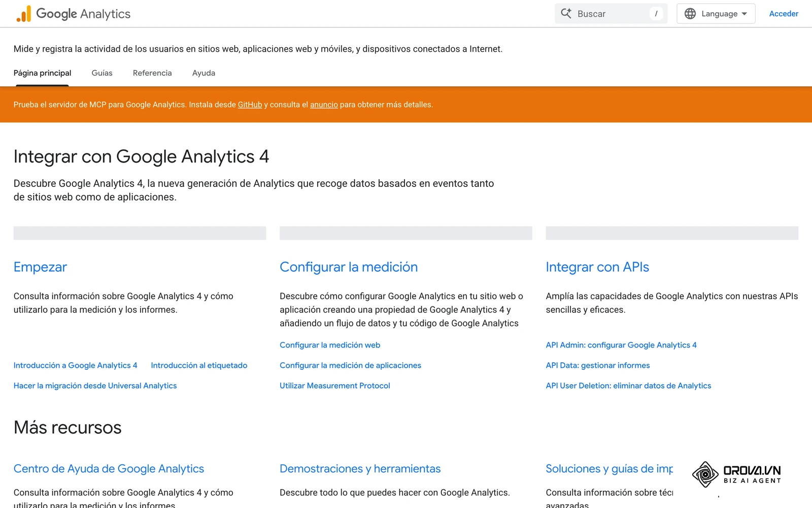This screenshot has width=812, height=508.
Task: Go to the Ayuda tab
Action: pos(204,73)
